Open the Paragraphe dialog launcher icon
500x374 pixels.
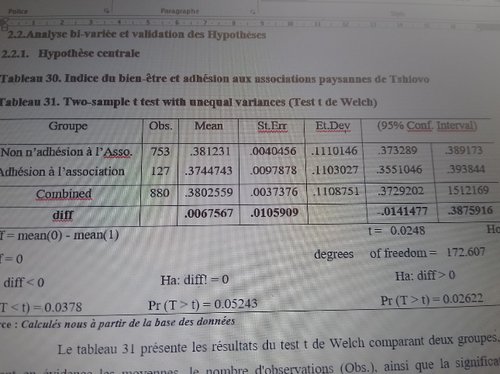tap(253, 12)
